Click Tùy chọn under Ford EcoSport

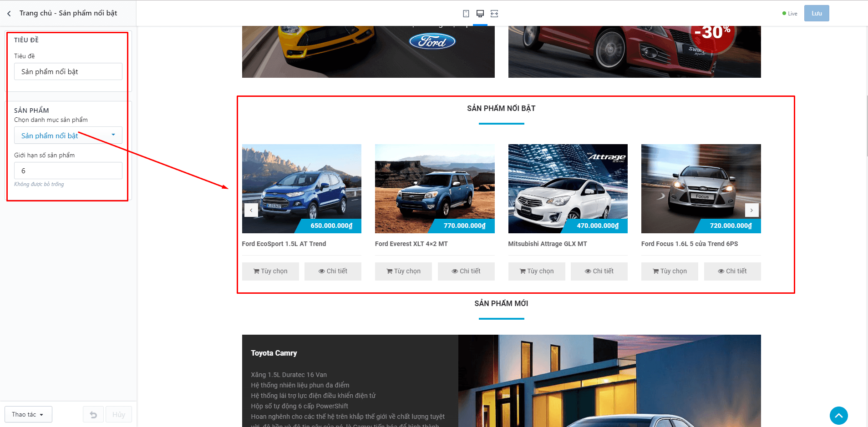[x=270, y=271]
